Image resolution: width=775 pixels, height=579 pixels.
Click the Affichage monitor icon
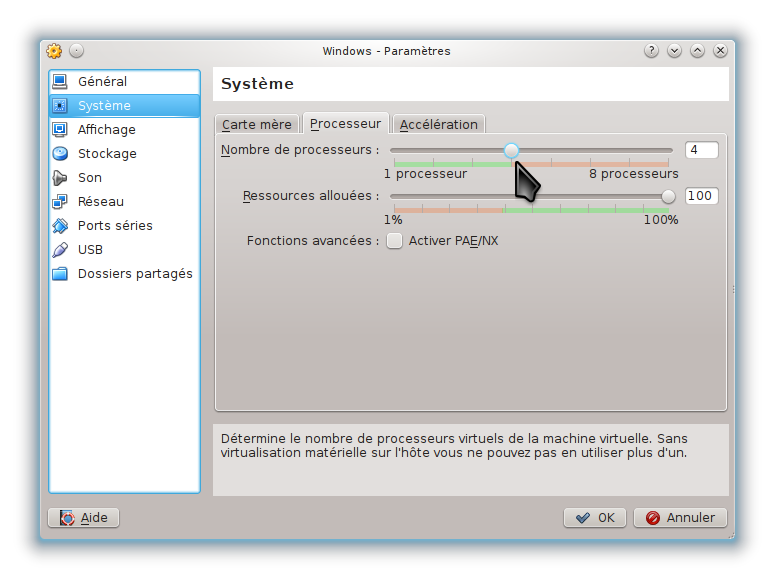(x=60, y=130)
